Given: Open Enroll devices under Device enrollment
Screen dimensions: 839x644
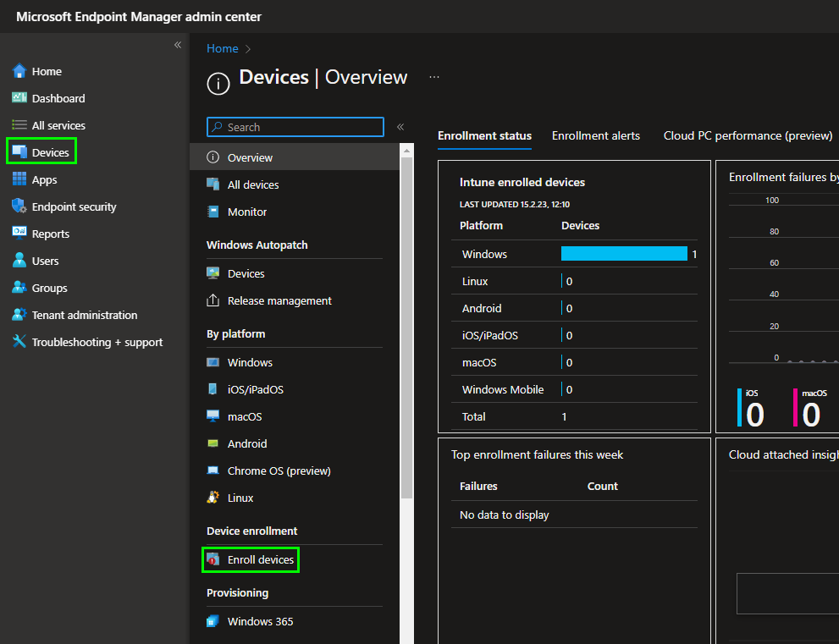Looking at the screenshot, I should (x=260, y=559).
